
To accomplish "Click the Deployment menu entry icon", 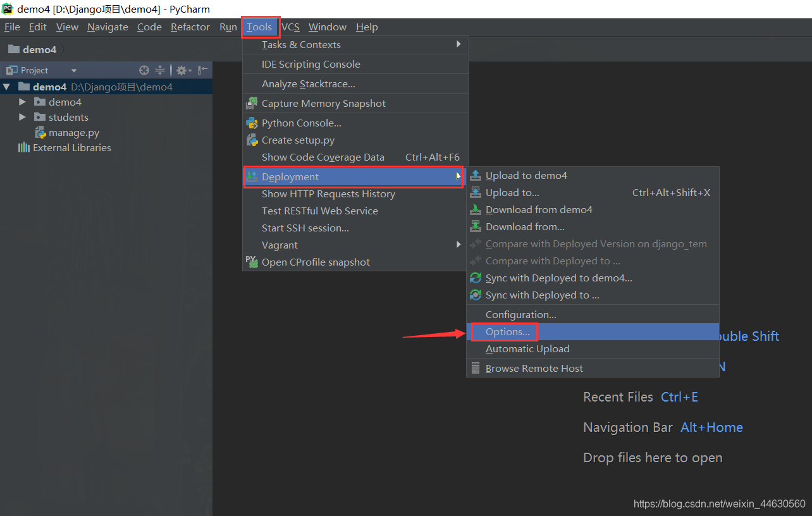I will pyautogui.click(x=252, y=176).
